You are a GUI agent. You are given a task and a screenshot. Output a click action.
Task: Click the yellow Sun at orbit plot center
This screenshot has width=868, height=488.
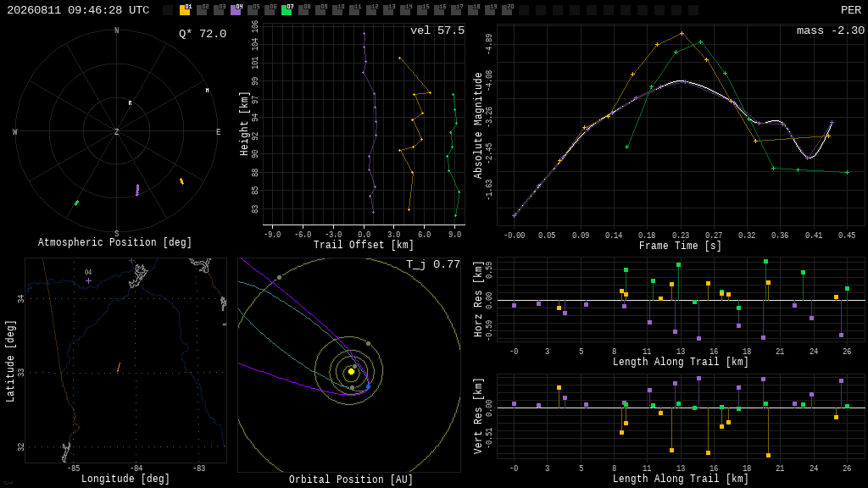351,371
